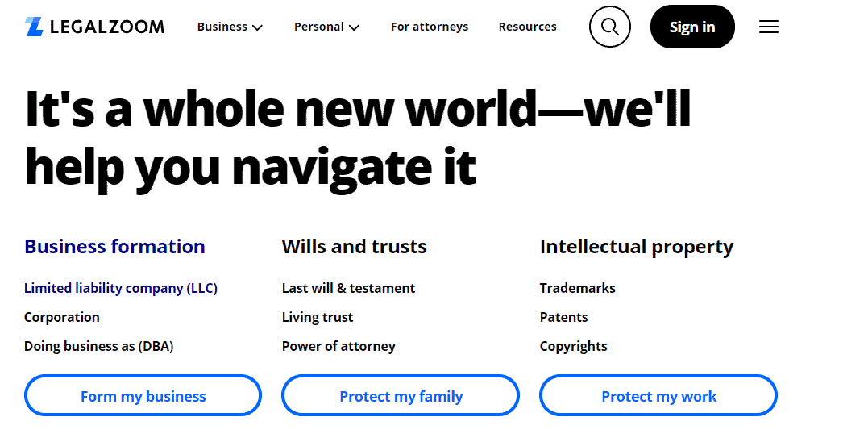This screenshot has height=442, width=868.
Task: Expand the Business dropdown menu
Action: [x=230, y=27]
